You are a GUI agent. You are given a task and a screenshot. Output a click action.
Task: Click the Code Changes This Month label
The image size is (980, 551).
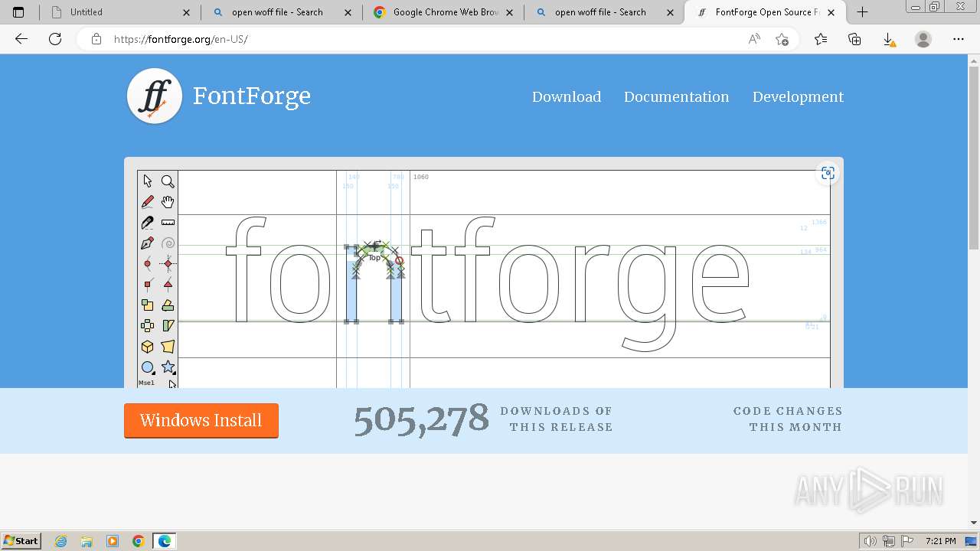pos(788,419)
